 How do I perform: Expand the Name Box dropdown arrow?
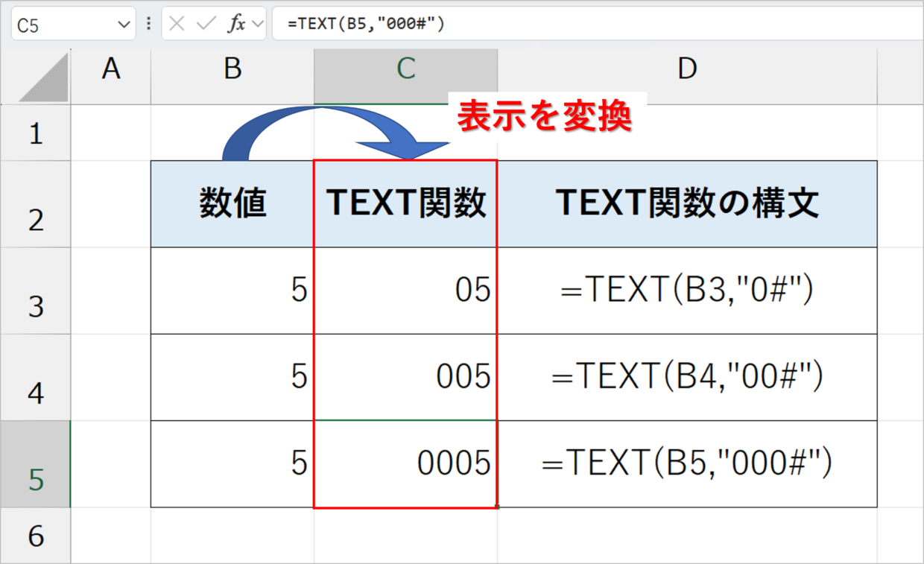click(124, 25)
